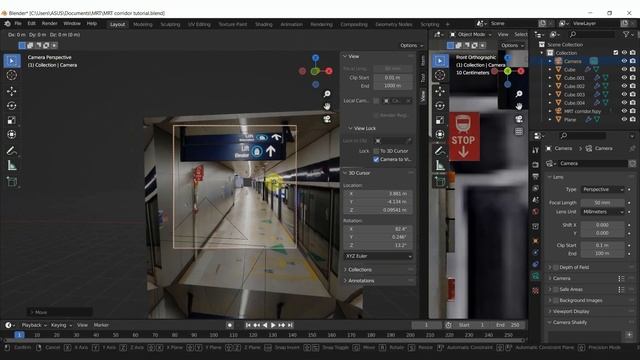Open the Object Data camera properties tab
640x360 pixels.
tap(536, 276)
